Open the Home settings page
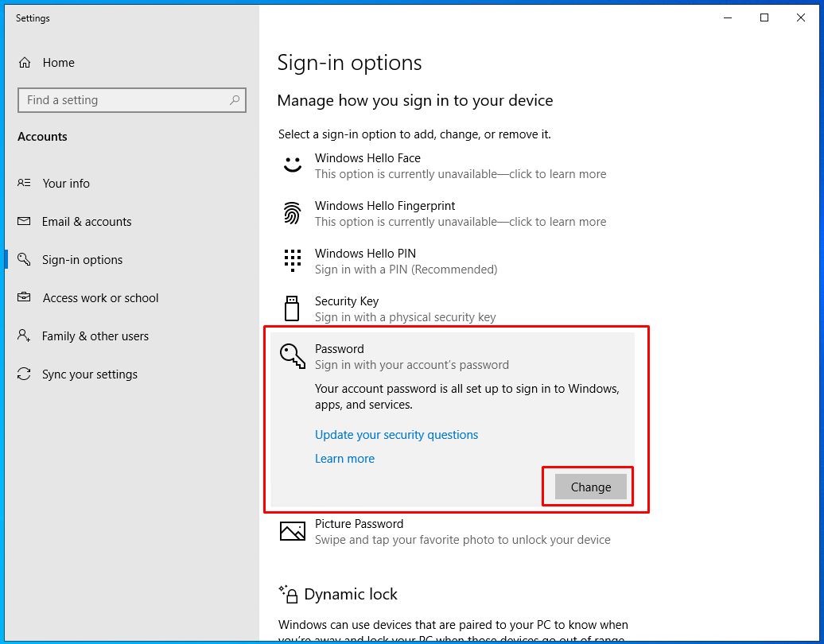The width and height of the screenshot is (824, 644). 58,63
